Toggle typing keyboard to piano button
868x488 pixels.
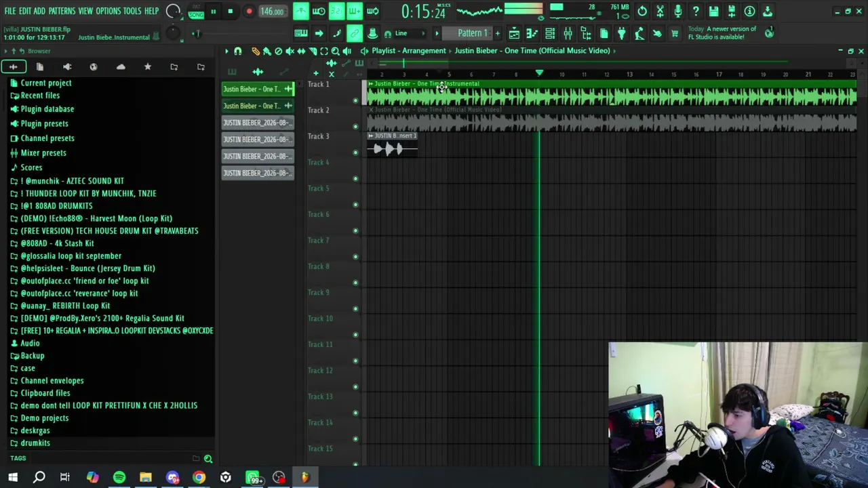point(300,33)
